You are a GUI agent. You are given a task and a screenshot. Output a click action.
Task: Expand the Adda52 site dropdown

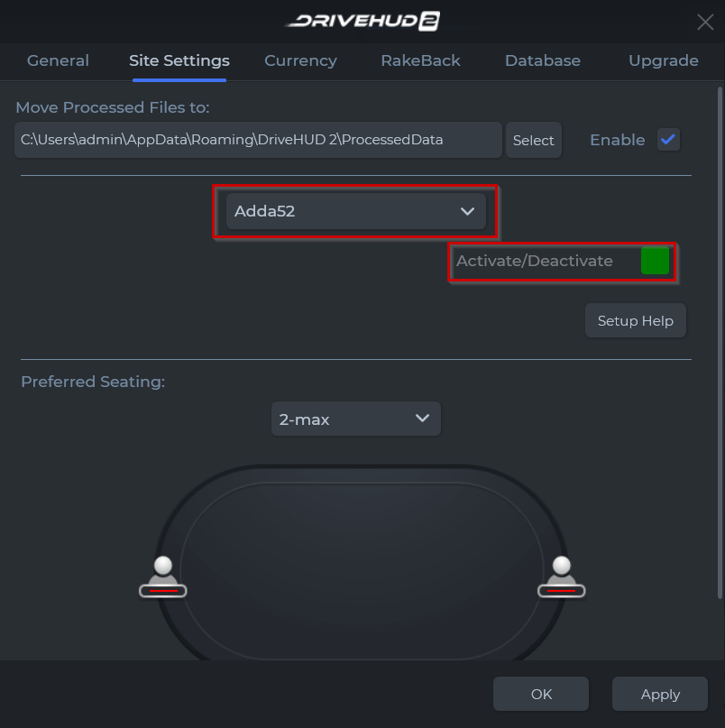[x=356, y=211]
